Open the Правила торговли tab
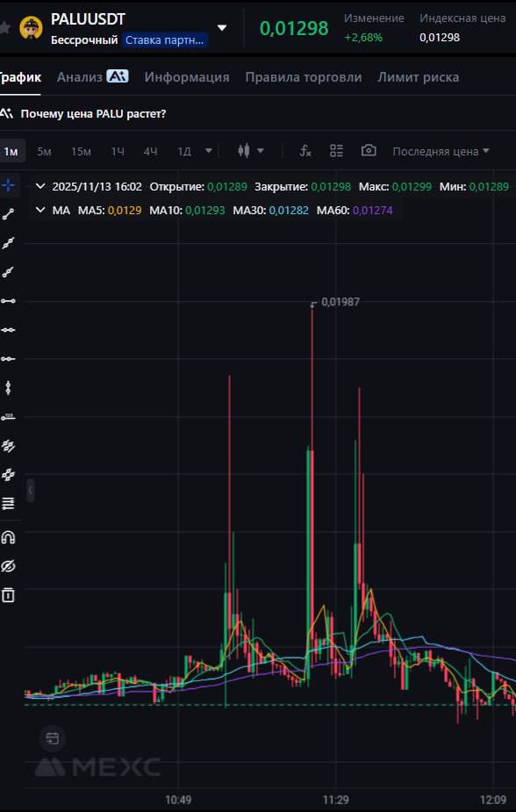 (304, 77)
